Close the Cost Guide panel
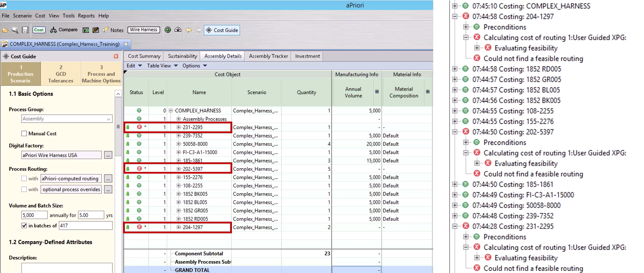Viewport: 644px width, 273px height. click(x=116, y=56)
